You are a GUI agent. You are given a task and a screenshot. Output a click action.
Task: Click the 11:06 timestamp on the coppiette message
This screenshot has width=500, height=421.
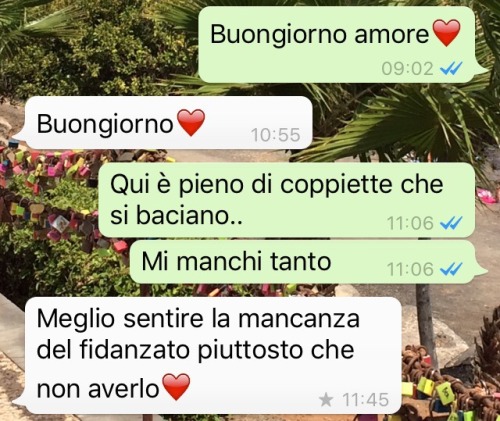tap(410, 223)
